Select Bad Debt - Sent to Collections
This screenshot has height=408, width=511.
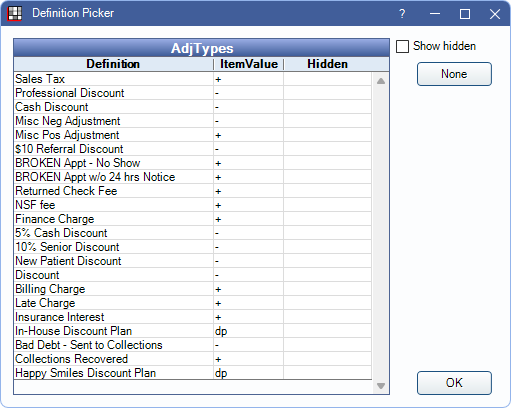point(193,345)
